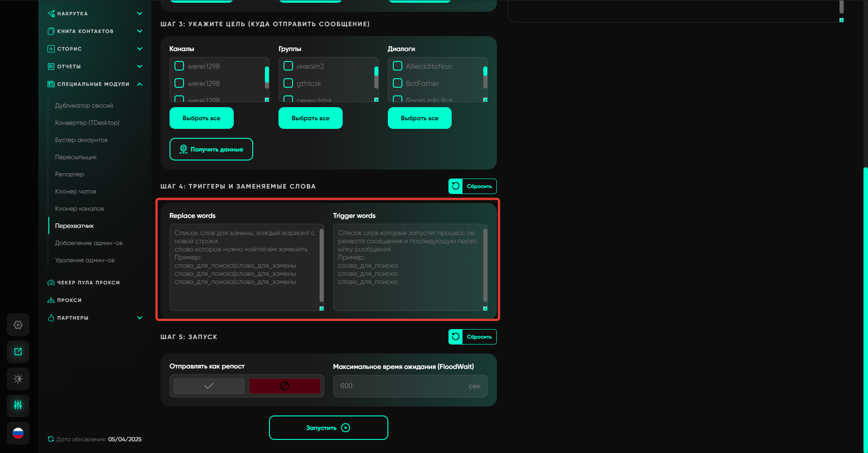Open the Russian flag language selector
The height and width of the screenshot is (453, 868).
coord(18,433)
